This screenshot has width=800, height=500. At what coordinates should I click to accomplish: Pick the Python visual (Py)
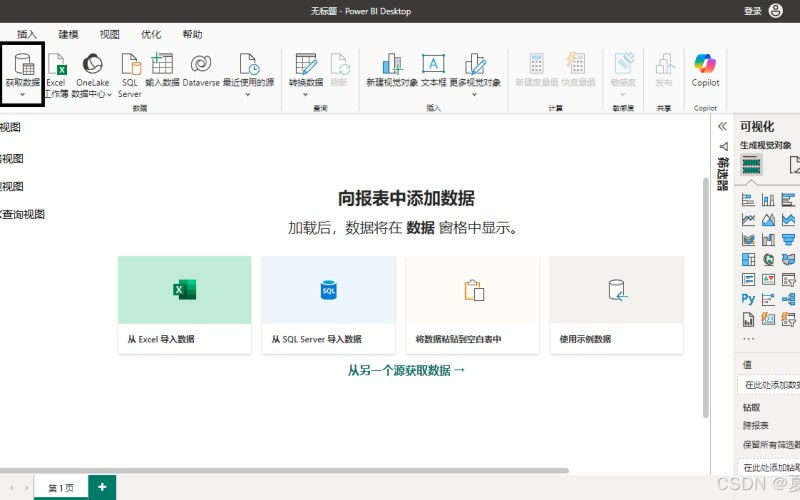coord(748,299)
